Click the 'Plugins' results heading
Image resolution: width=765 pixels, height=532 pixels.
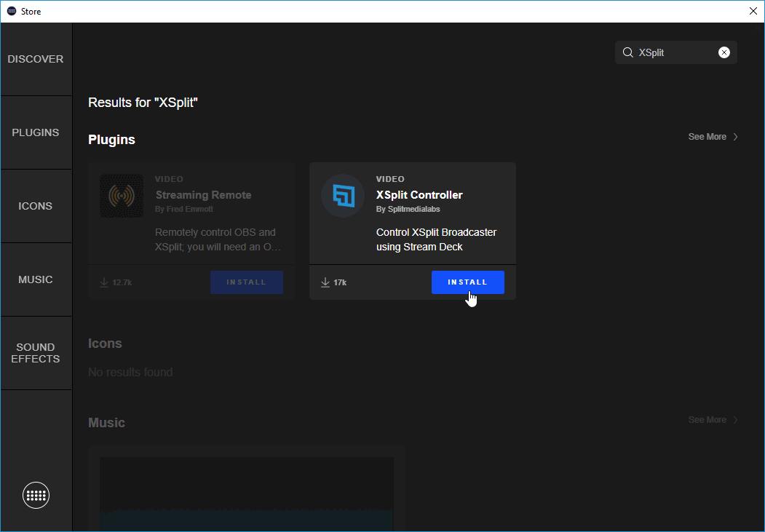(x=111, y=140)
